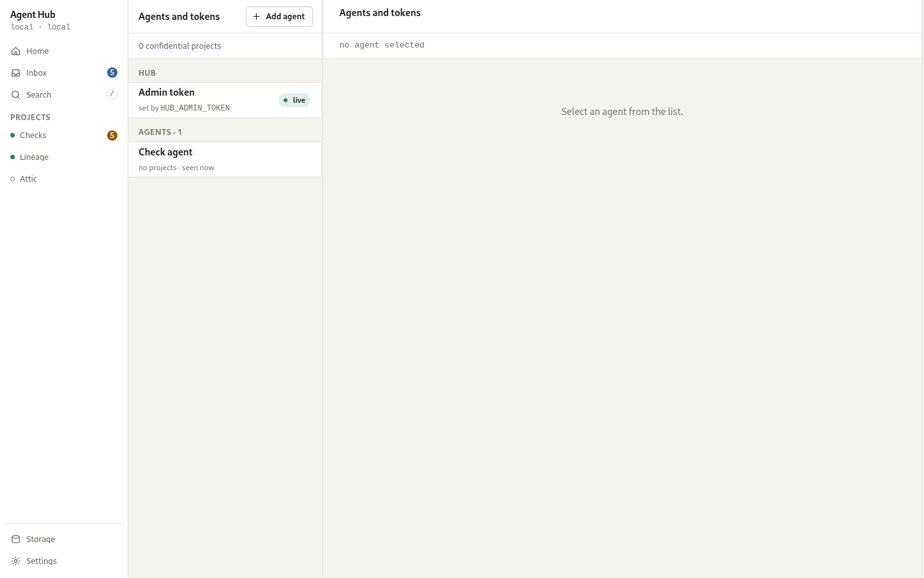924x578 pixels.
Task: Click the Storage database icon
Action: click(x=15, y=539)
